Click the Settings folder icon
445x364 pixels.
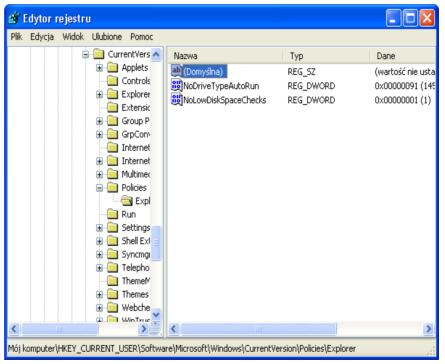113,228
